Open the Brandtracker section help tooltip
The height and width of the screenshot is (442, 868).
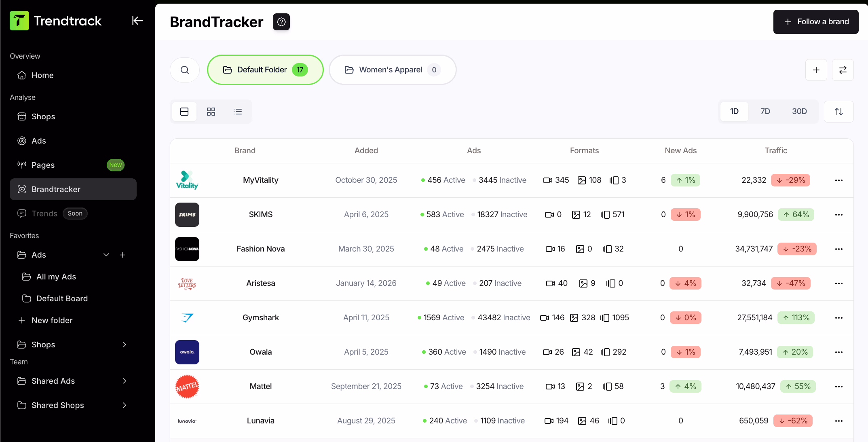[281, 22]
